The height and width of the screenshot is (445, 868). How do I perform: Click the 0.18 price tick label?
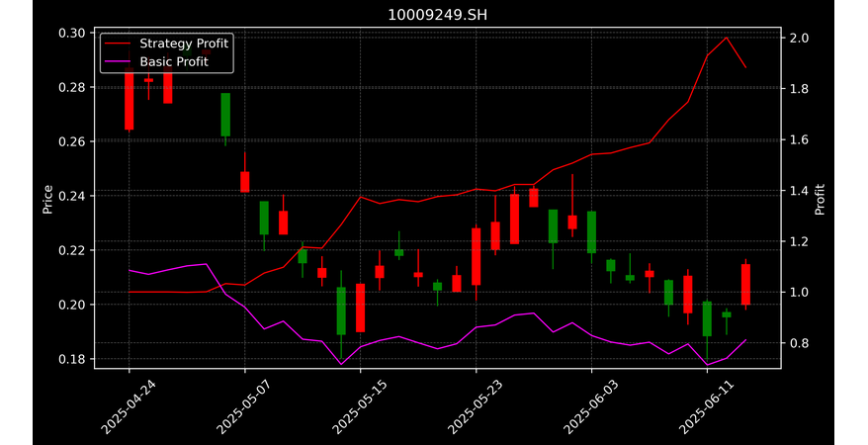[x=72, y=359]
